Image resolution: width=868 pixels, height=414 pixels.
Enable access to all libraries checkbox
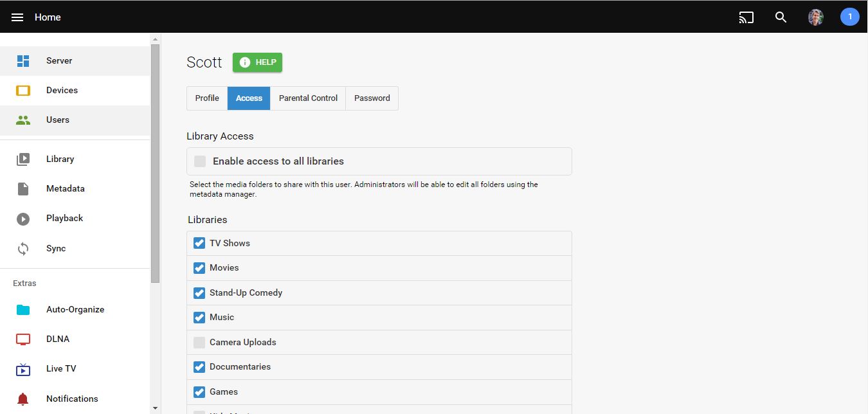(x=200, y=161)
